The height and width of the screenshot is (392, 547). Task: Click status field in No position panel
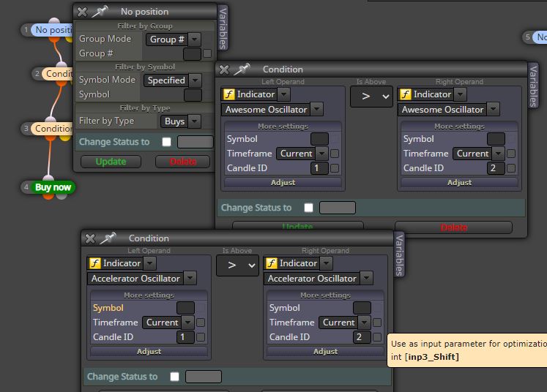(196, 142)
